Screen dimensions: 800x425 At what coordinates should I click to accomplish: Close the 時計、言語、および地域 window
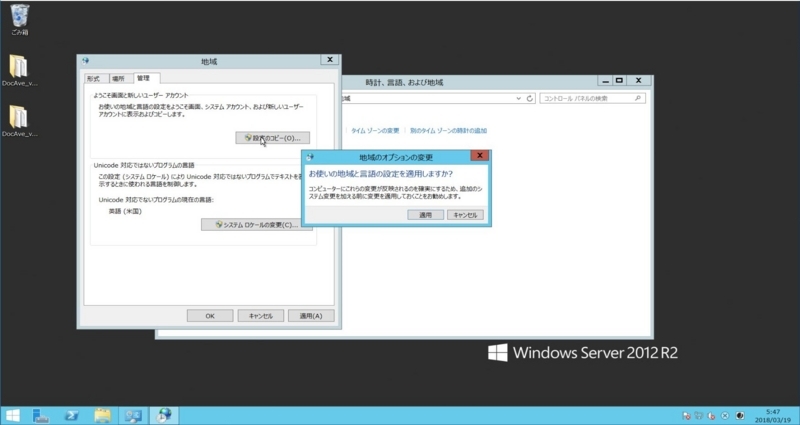638,81
